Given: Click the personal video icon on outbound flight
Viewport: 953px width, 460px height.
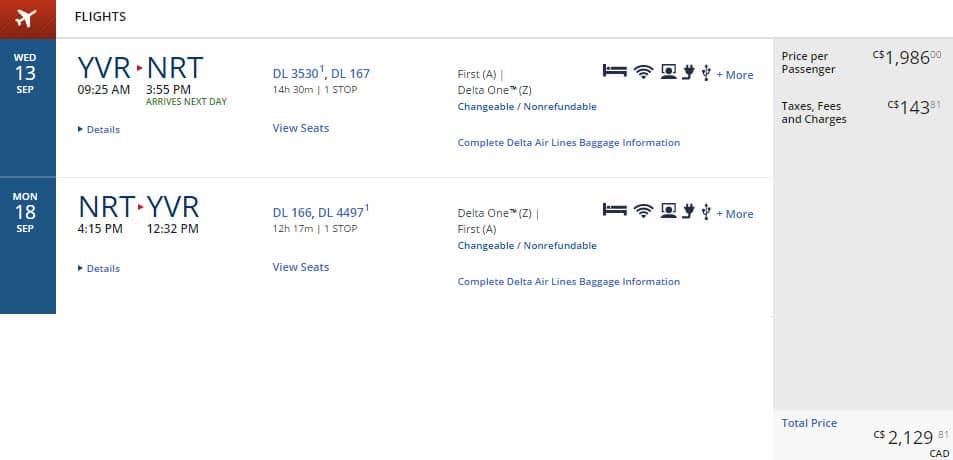Looking at the screenshot, I should [667, 72].
